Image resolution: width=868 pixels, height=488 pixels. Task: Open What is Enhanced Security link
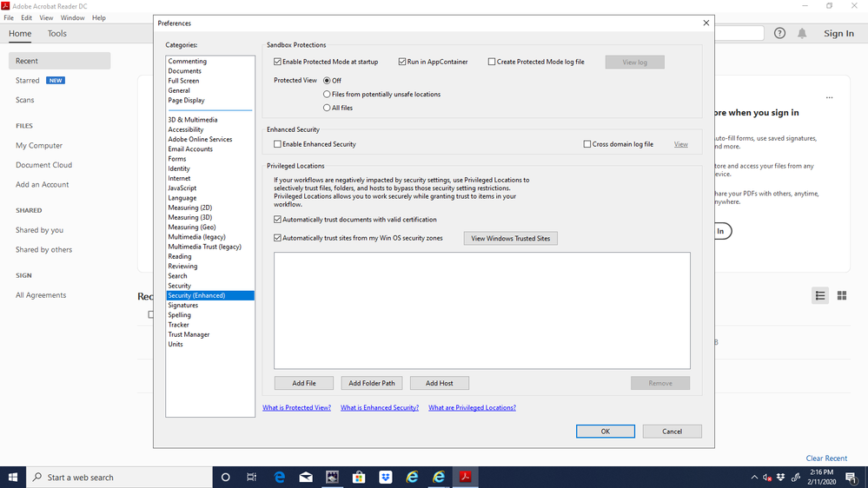380,408
